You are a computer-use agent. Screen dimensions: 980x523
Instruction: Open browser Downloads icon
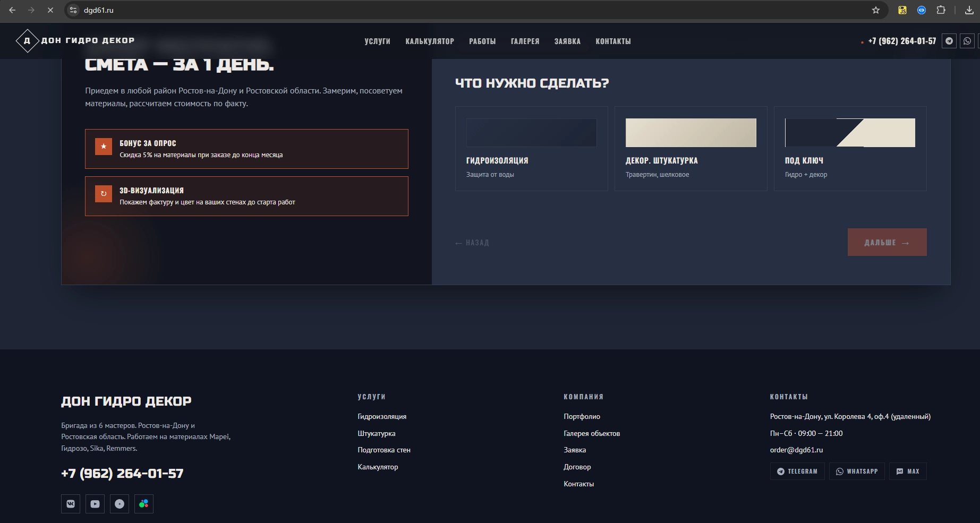969,10
